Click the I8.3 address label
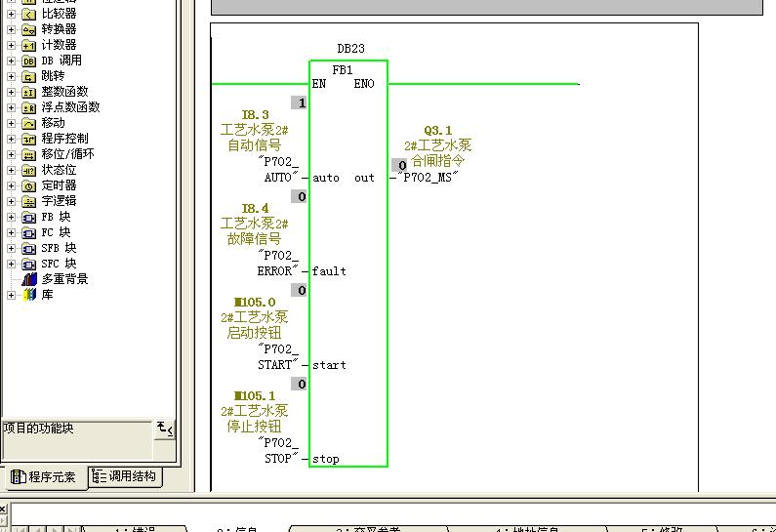 (x=256, y=115)
